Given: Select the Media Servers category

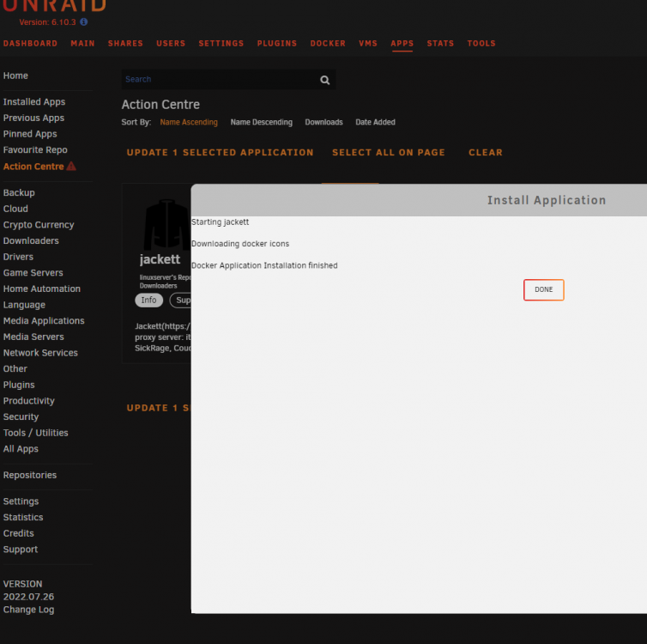Looking at the screenshot, I should pos(33,337).
